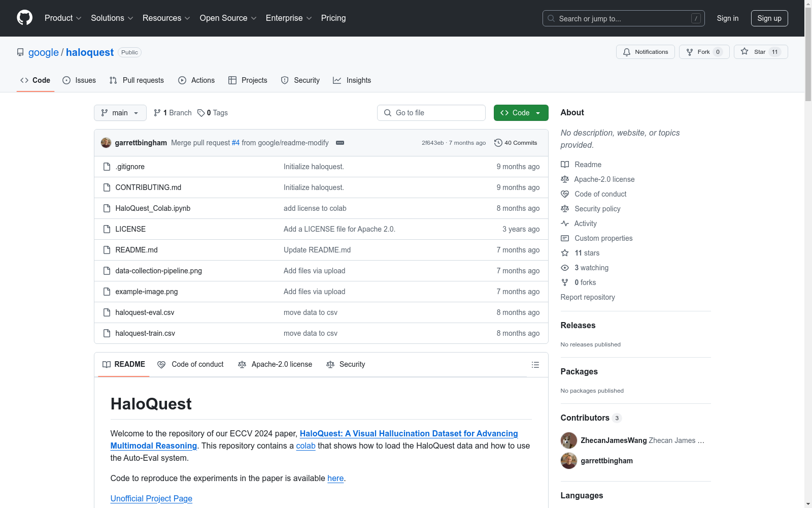
Task: Click the Search or jump to field
Action: tap(624, 18)
